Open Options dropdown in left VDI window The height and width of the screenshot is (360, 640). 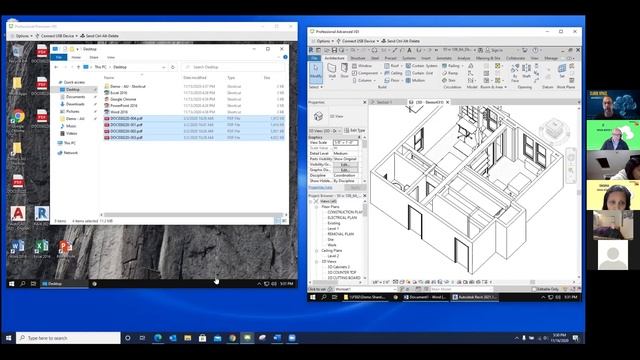24,36
